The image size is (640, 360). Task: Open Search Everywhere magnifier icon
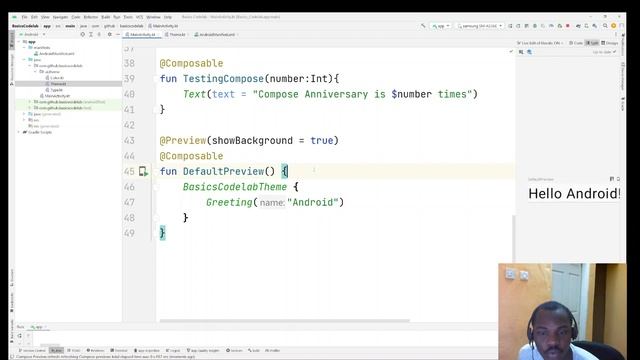[x=605, y=26]
